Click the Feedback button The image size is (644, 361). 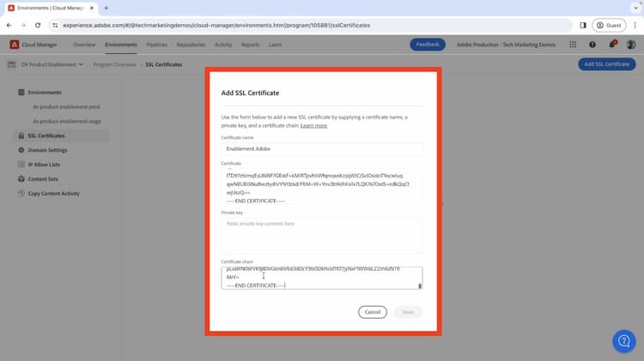point(427,45)
